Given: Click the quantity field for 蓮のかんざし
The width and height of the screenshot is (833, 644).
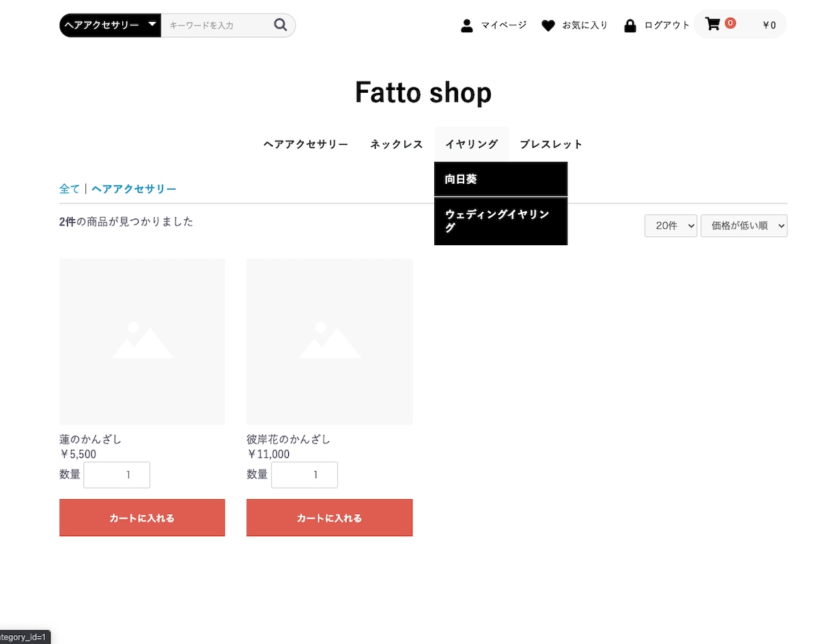Looking at the screenshot, I should click(x=117, y=475).
